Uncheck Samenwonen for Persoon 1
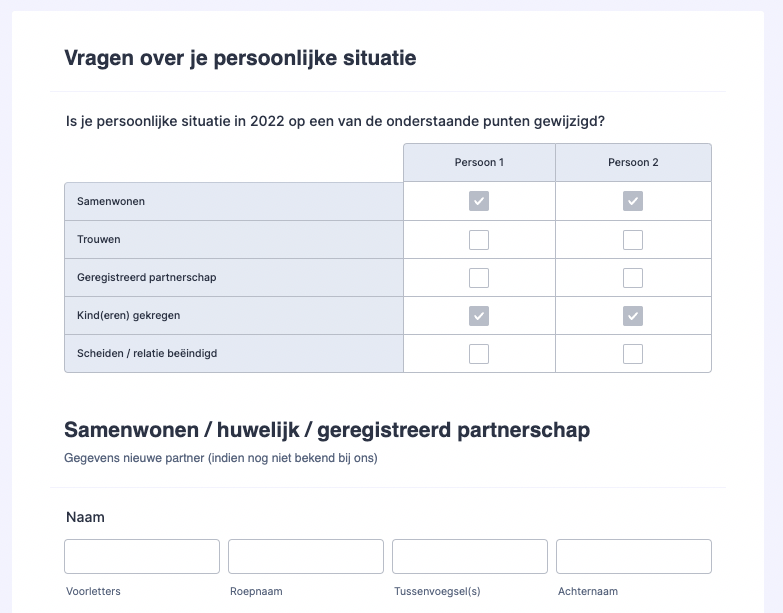 point(479,202)
